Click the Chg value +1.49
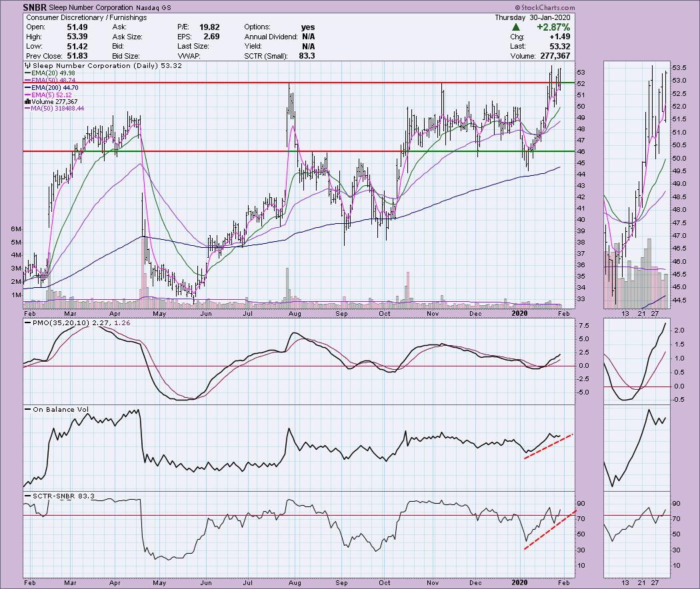The image size is (700, 589). (559, 37)
